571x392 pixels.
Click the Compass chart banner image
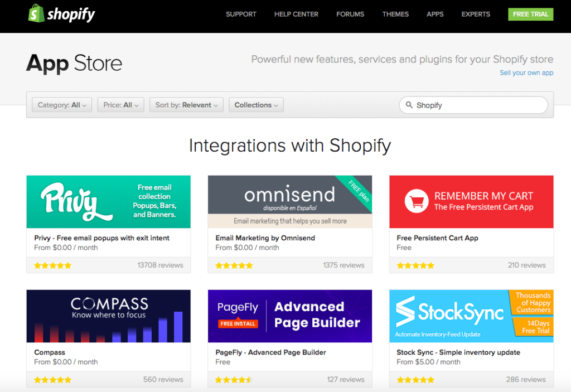[x=108, y=316]
